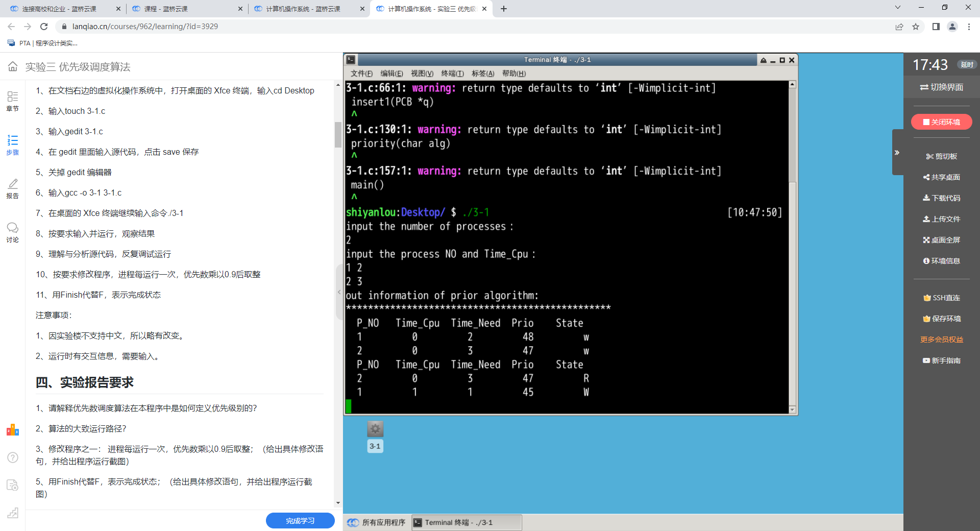Click the document settings icon in sidebar
This screenshot has width=980, height=531.
click(x=13, y=485)
